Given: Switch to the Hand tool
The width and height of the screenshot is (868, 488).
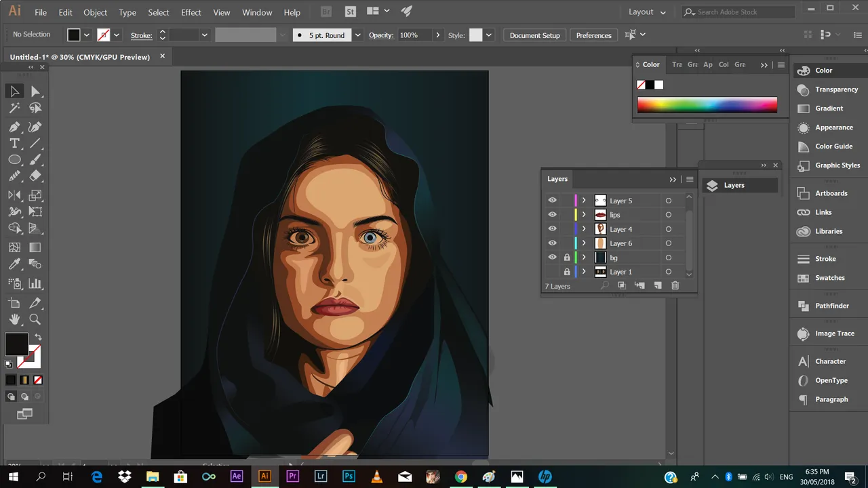Looking at the screenshot, I should (14, 319).
